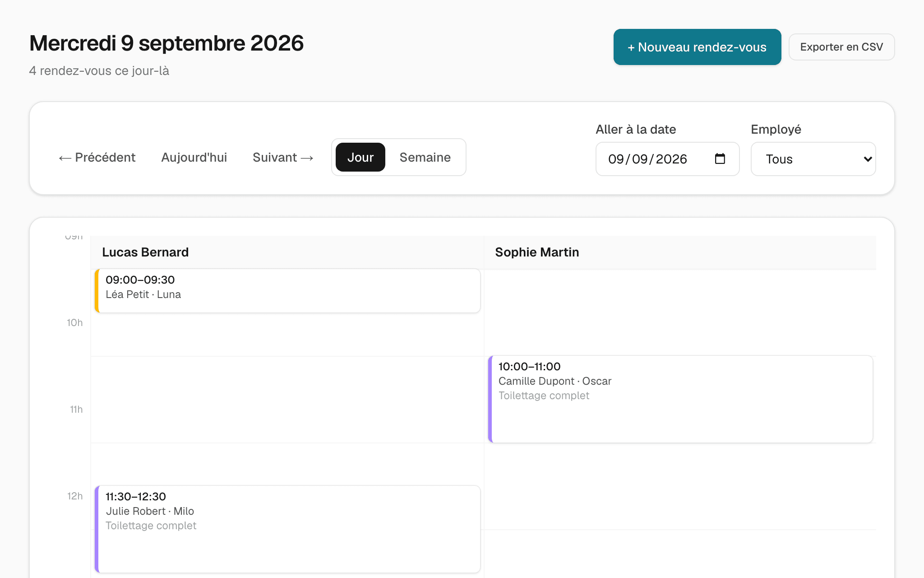Export appointments with Exporter en CSV
Viewport: 924px width, 578px height.
pos(841,47)
